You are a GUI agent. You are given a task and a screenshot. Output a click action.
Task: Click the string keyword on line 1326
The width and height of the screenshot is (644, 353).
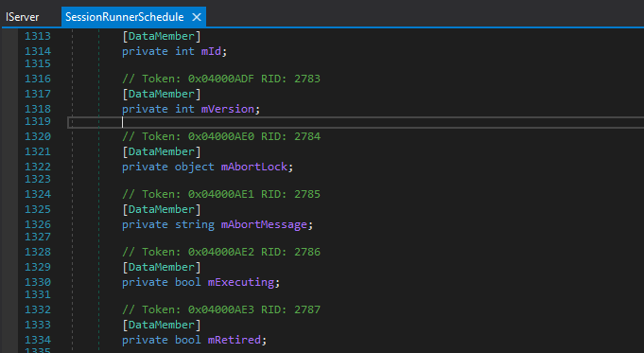(195, 224)
